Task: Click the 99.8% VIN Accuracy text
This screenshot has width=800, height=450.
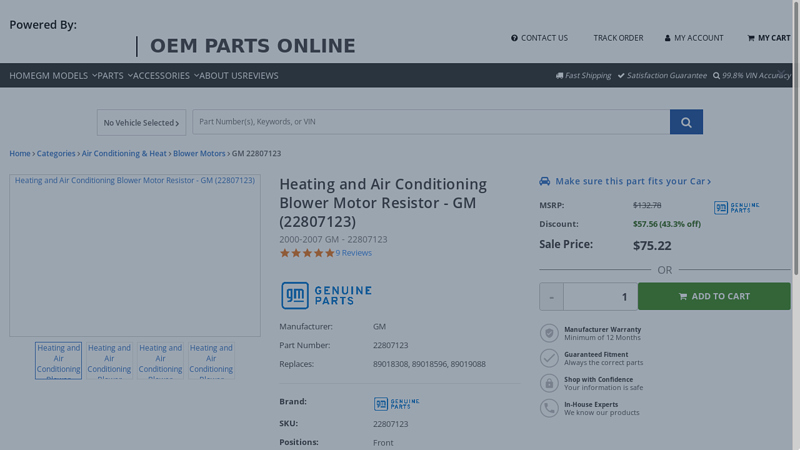Action: (757, 76)
